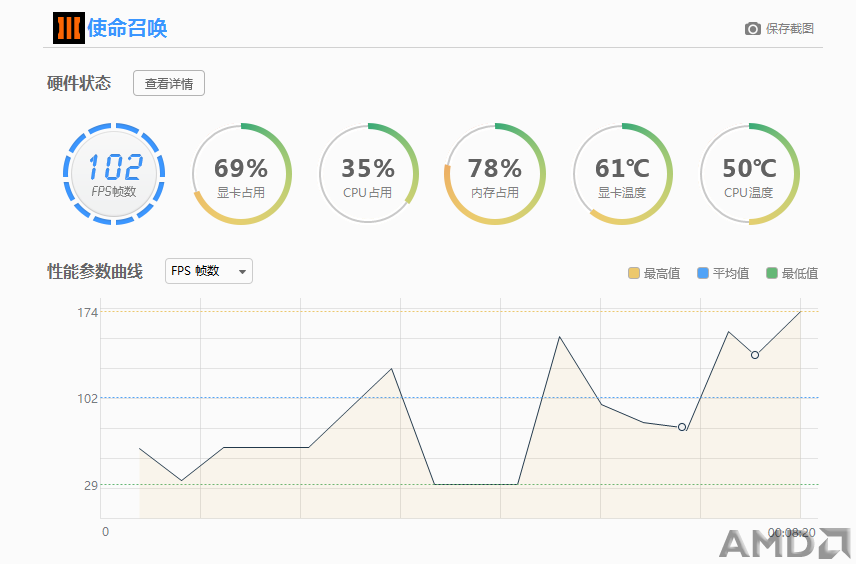This screenshot has height=564, width=856.
Task: Click the upper chart data point marker near peak
Action: click(755, 355)
